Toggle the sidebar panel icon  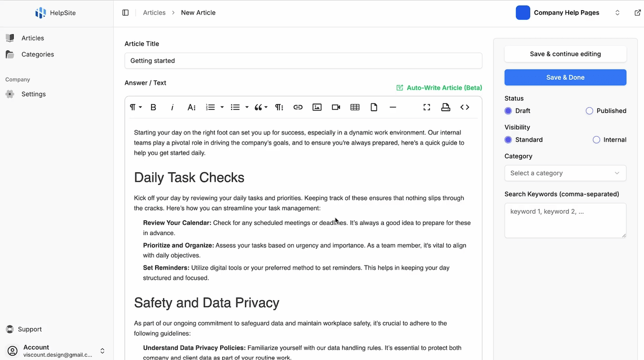click(x=126, y=13)
